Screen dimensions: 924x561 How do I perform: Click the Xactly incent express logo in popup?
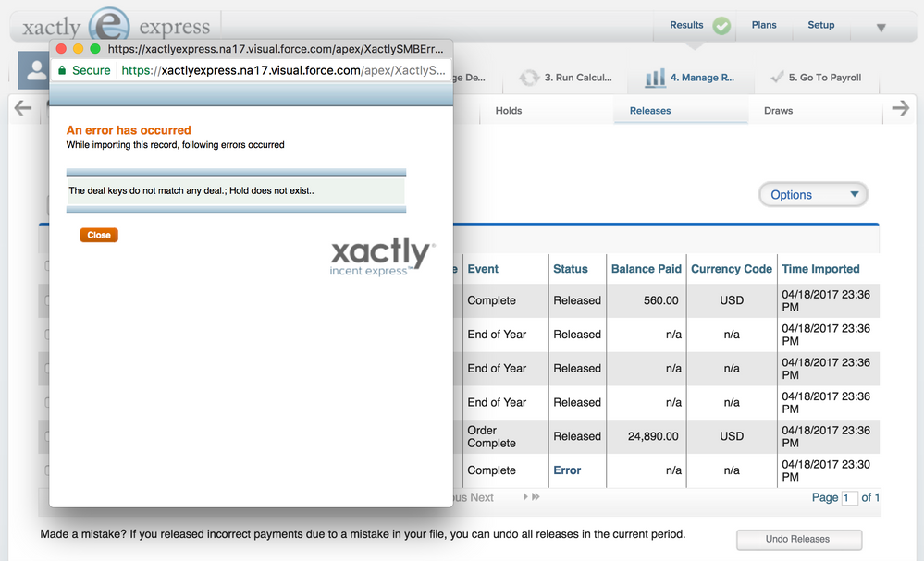pyautogui.click(x=382, y=257)
